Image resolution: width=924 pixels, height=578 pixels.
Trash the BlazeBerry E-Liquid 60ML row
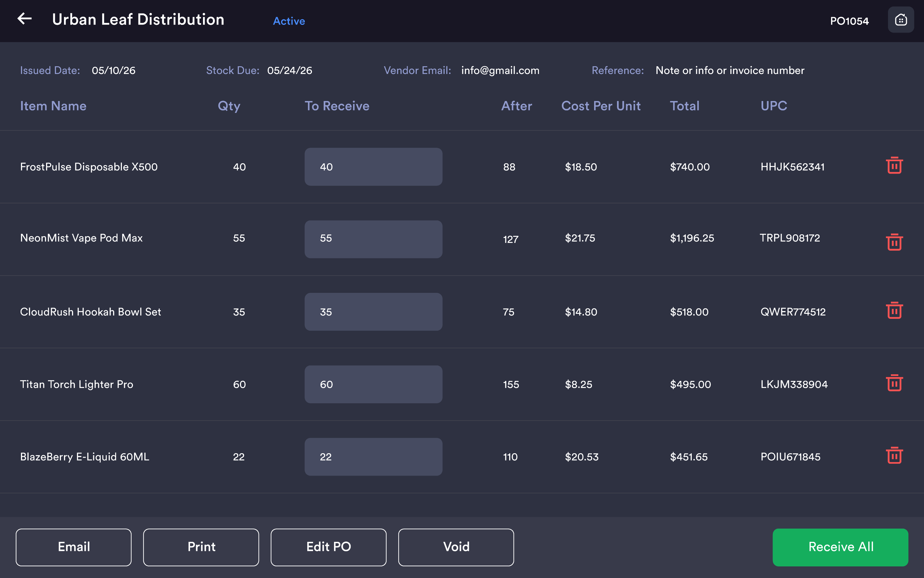click(894, 455)
